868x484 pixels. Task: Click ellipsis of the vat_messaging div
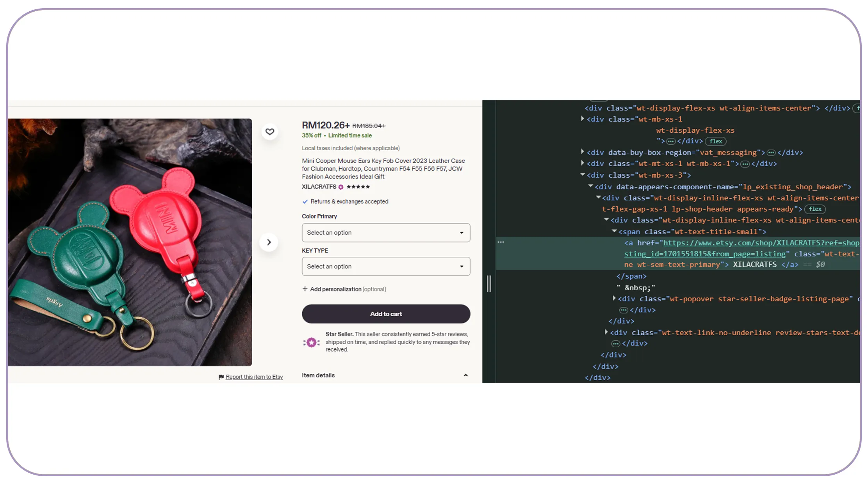click(x=771, y=153)
